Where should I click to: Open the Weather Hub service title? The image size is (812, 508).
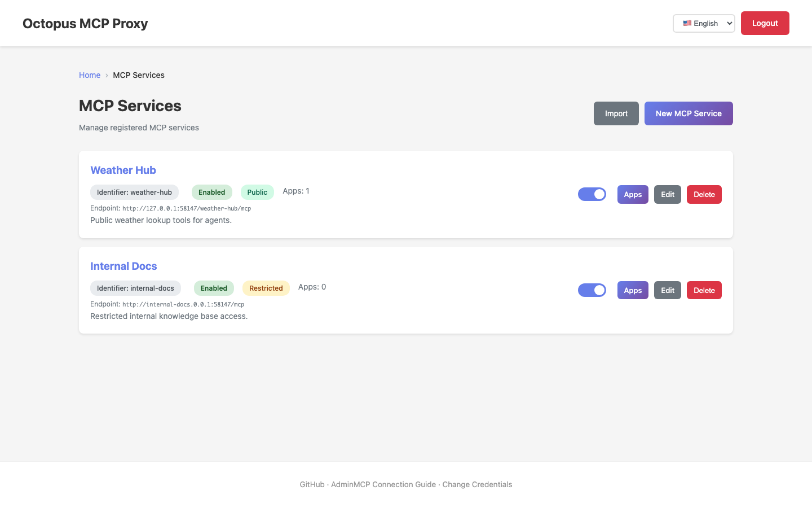point(123,170)
